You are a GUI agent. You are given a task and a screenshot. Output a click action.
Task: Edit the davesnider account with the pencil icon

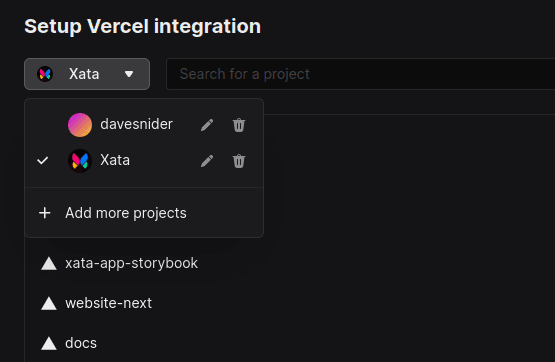pyautogui.click(x=207, y=125)
